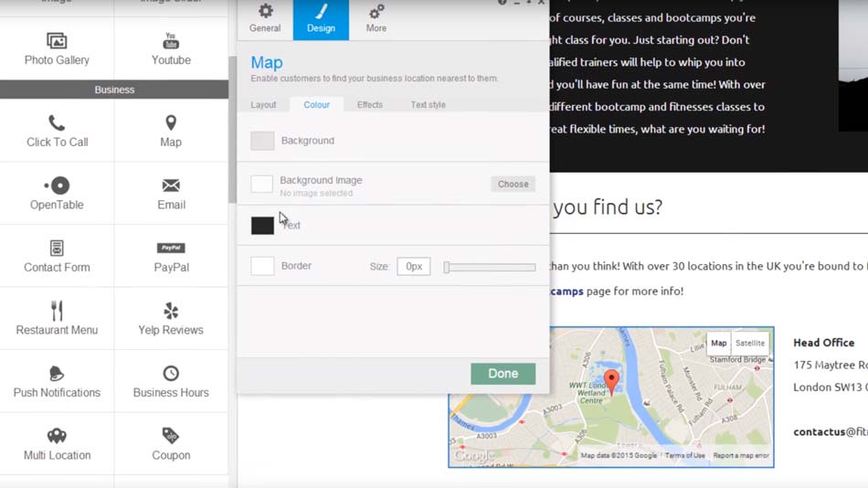Open the Design tab
The height and width of the screenshot is (488, 868).
pos(321,19)
